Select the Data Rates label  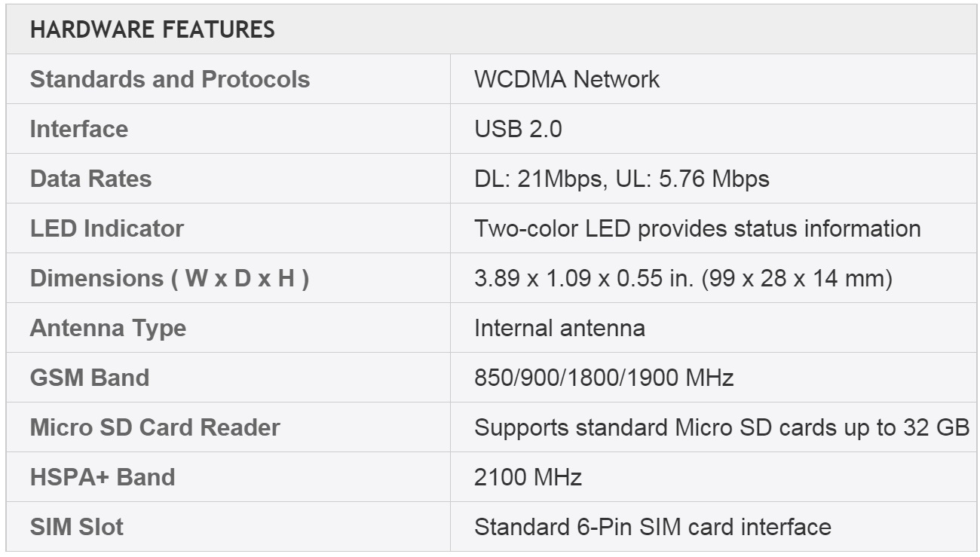(x=90, y=179)
